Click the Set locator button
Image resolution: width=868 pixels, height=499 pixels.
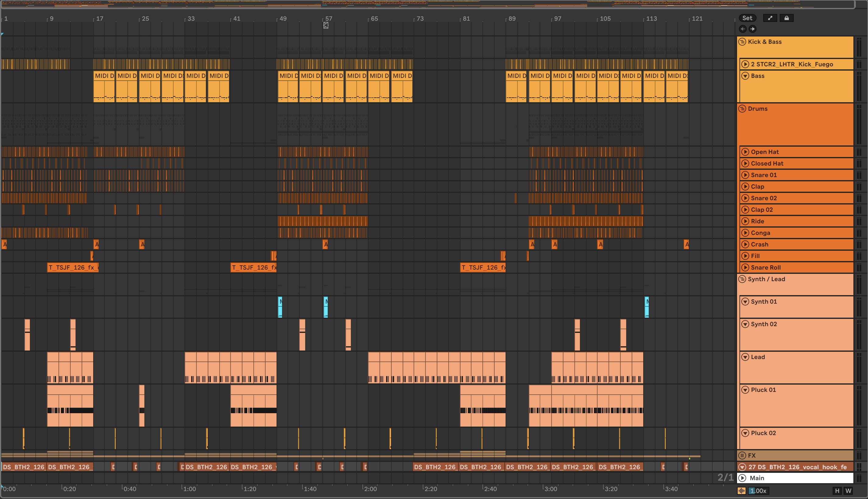pos(747,18)
